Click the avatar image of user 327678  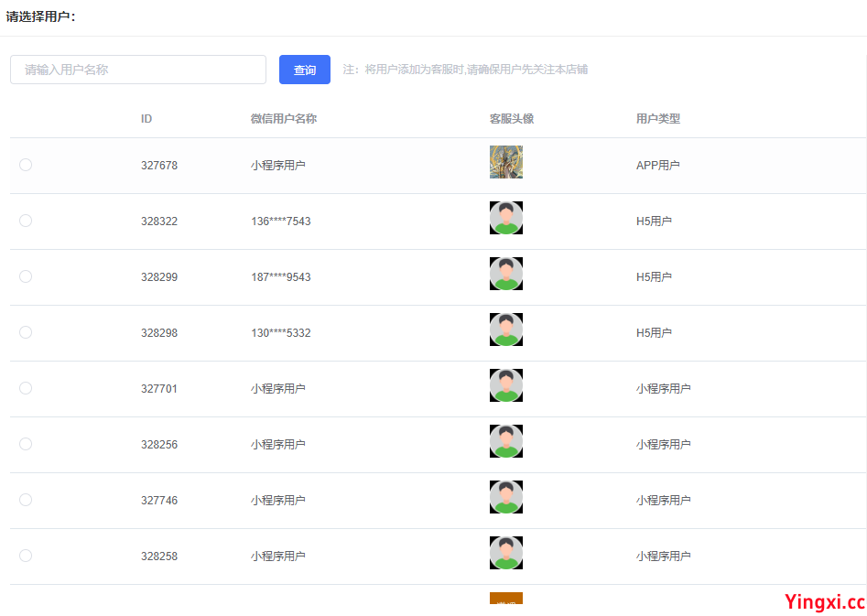pyautogui.click(x=505, y=162)
